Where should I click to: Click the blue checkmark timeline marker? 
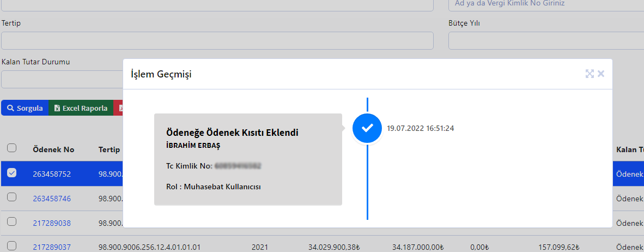coord(367,128)
